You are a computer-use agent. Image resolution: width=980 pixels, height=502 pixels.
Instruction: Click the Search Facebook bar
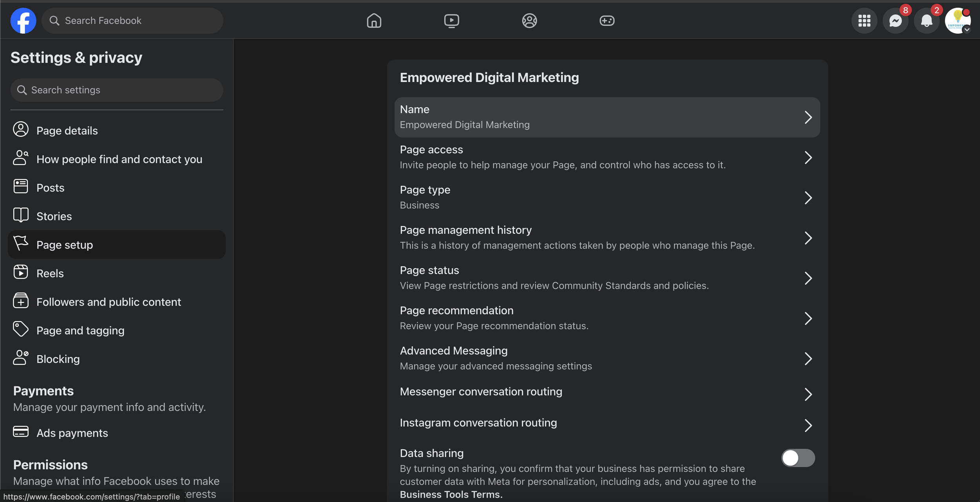(132, 20)
